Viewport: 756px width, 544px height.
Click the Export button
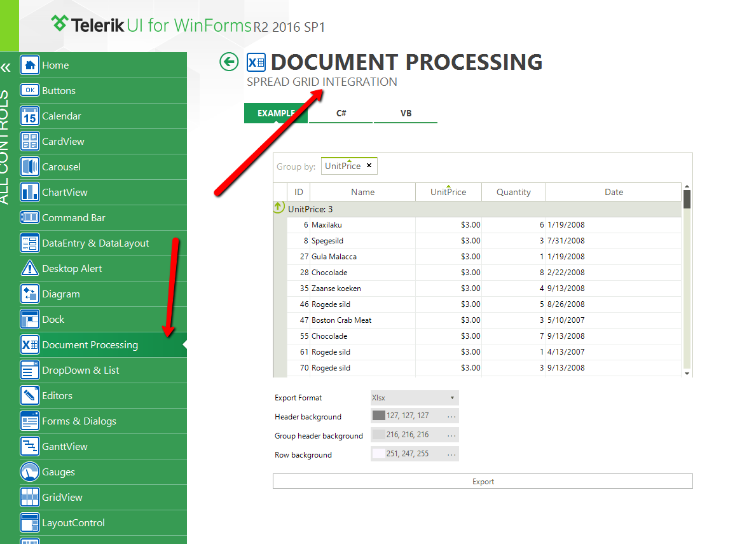click(x=483, y=481)
